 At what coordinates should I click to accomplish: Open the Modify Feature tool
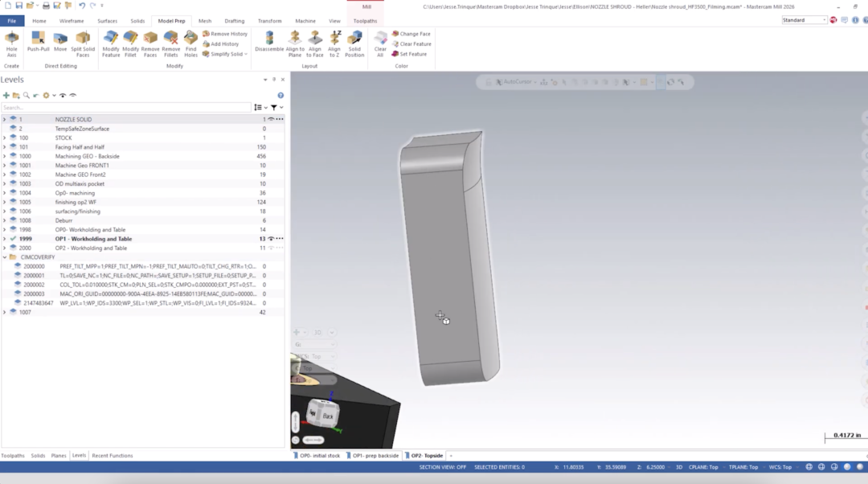pyautogui.click(x=111, y=43)
